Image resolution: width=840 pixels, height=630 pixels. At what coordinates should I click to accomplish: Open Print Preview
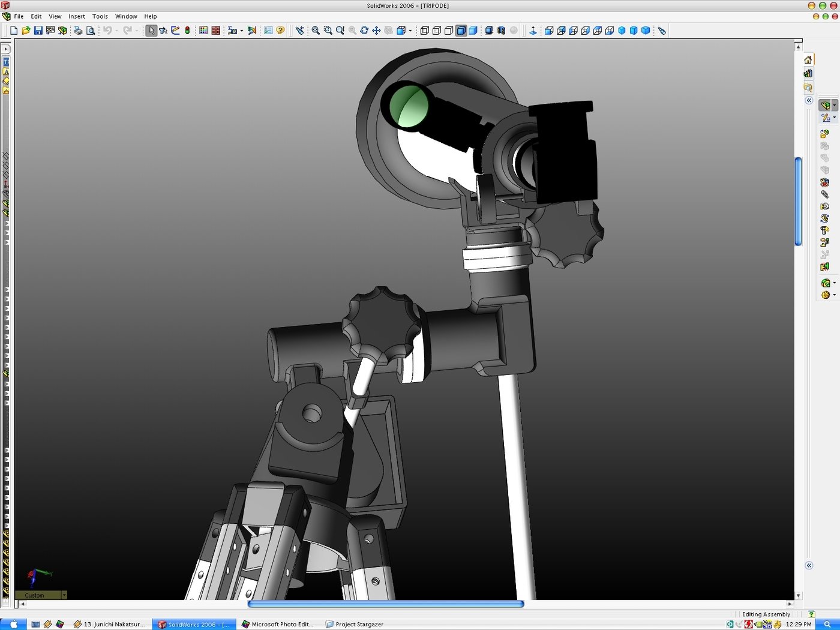click(91, 31)
